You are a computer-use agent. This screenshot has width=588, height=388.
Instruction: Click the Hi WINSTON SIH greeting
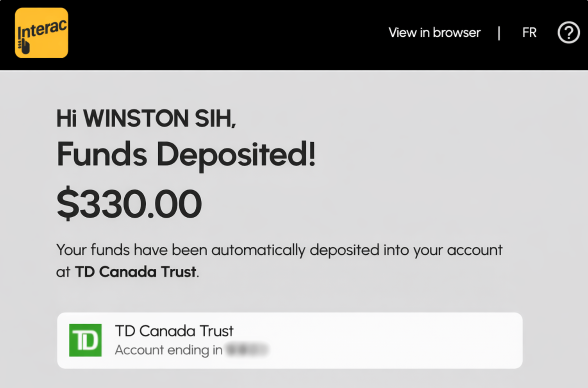(x=145, y=118)
